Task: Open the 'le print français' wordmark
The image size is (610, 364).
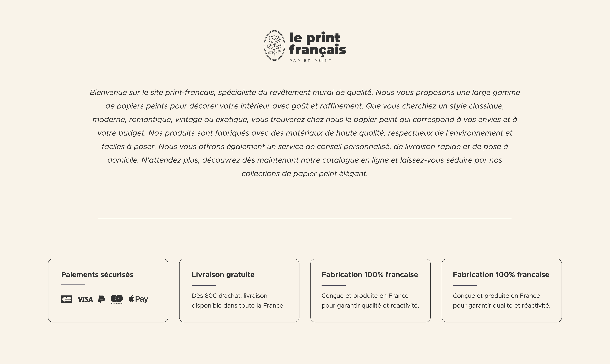Action: click(x=317, y=44)
